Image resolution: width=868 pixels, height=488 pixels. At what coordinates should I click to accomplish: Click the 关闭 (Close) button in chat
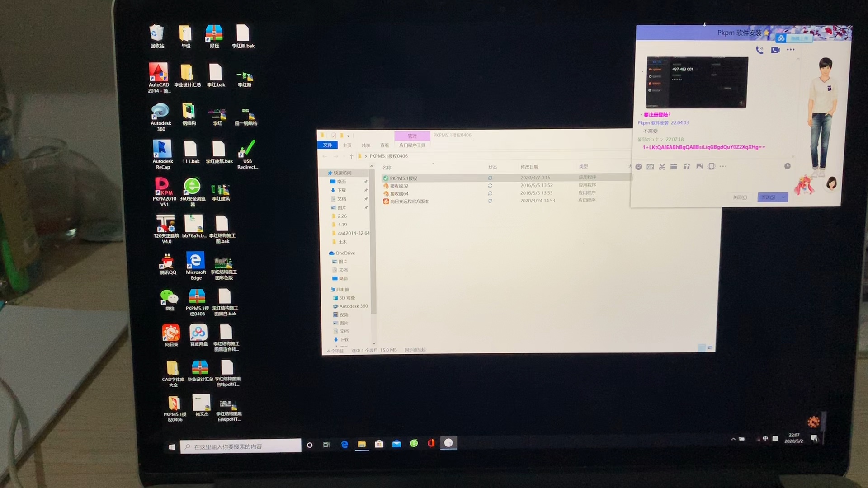click(740, 197)
